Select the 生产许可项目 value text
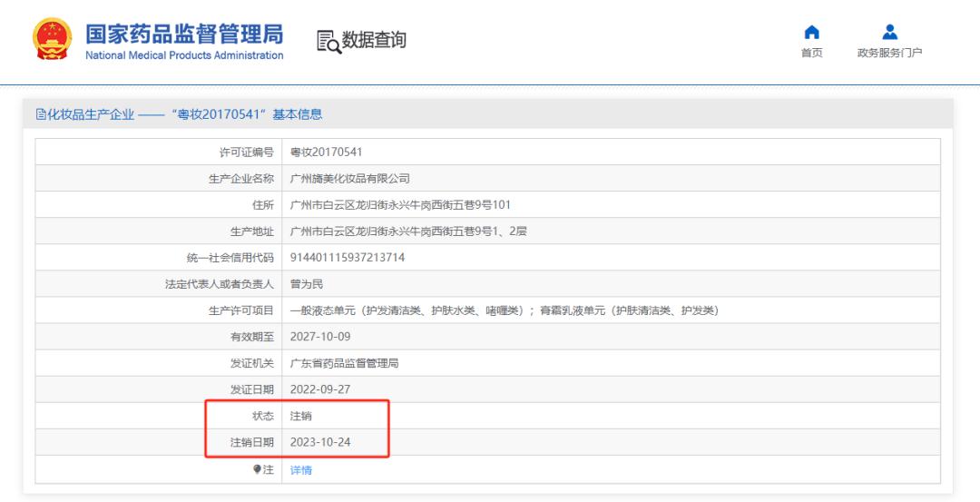Screen dimensions: 980x502 point(505,310)
